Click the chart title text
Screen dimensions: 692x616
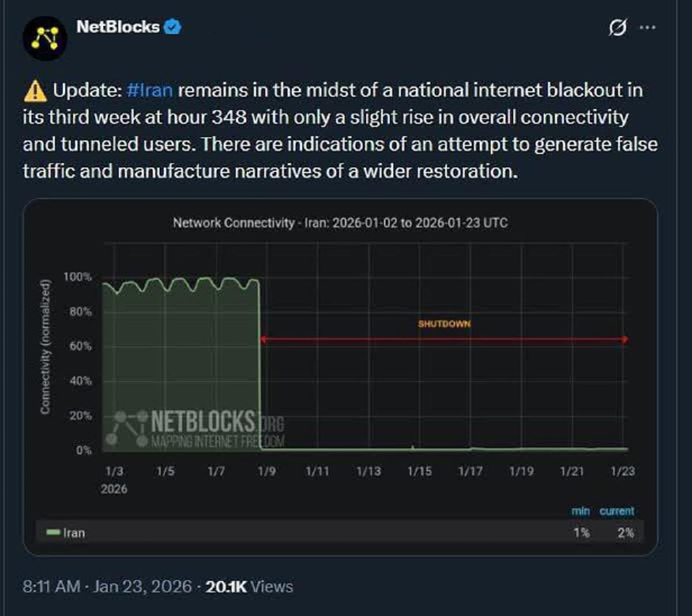tap(340, 223)
